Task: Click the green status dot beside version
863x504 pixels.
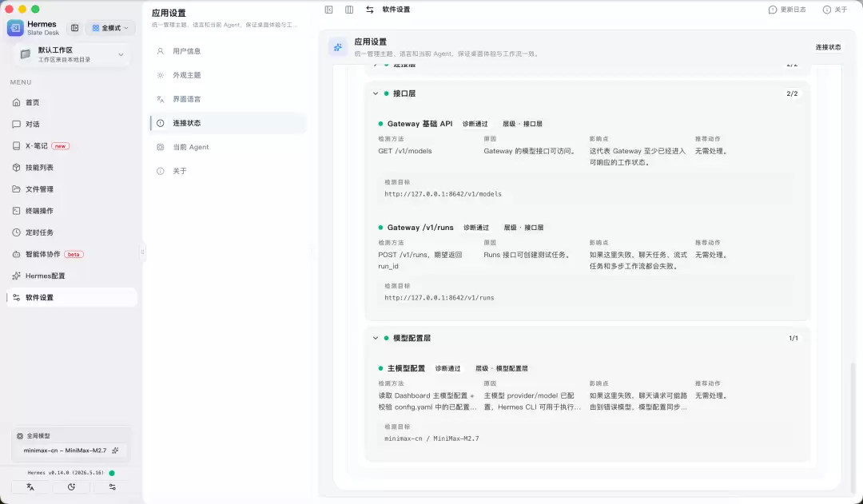Action: pyautogui.click(x=112, y=473)
